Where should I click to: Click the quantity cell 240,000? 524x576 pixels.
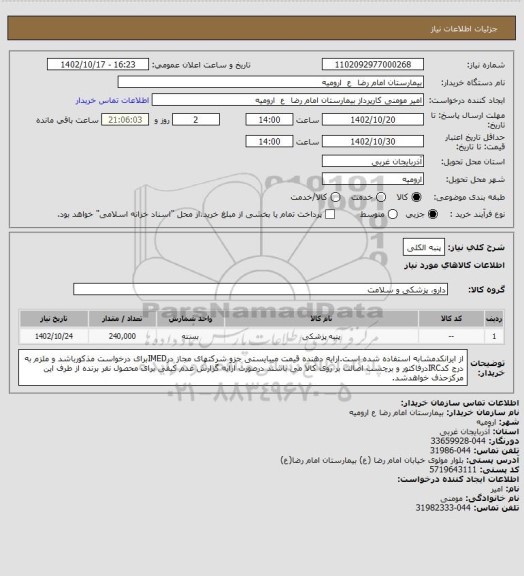(122, 336)
